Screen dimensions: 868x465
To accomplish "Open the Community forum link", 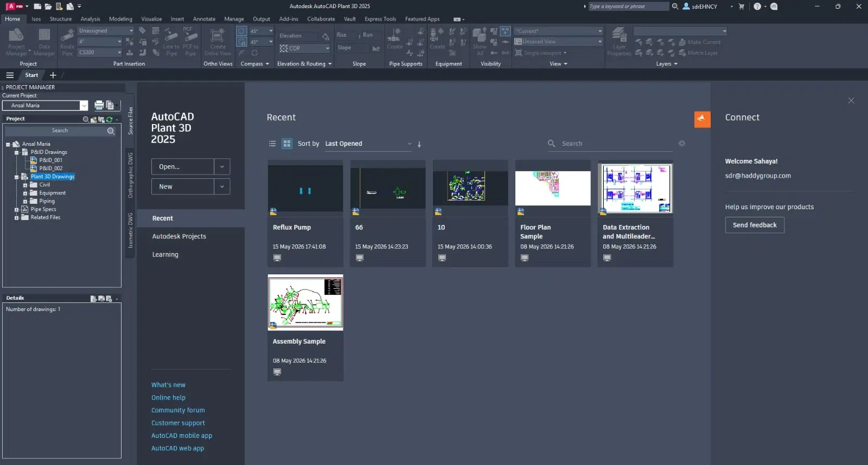I will [x=178, y=410].
